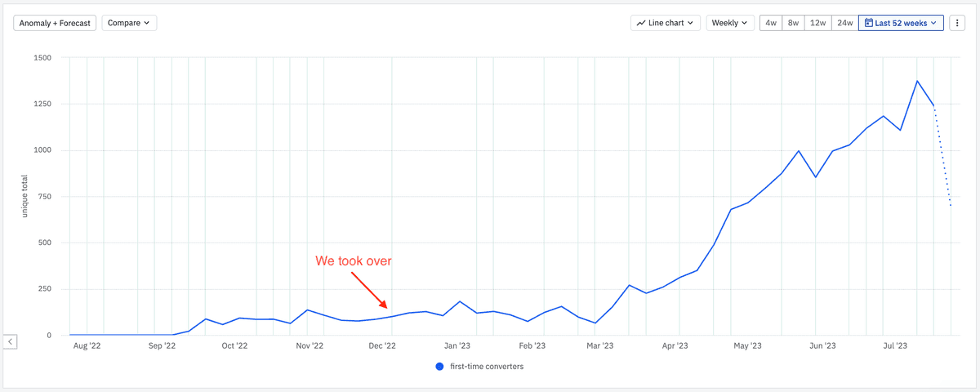This screenshot has width=980, height=392.
Task: Expand the Line chart dropdown chevron
Action: (691, 23)
